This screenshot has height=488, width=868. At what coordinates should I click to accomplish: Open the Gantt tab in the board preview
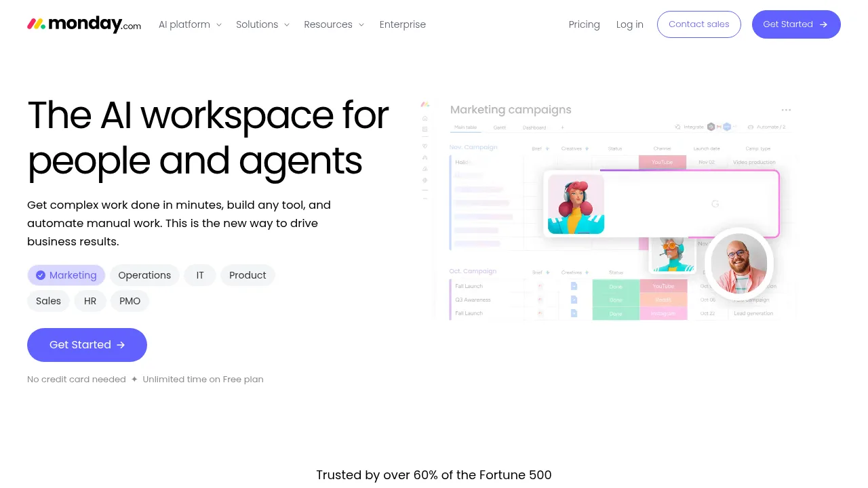point(500,127)
